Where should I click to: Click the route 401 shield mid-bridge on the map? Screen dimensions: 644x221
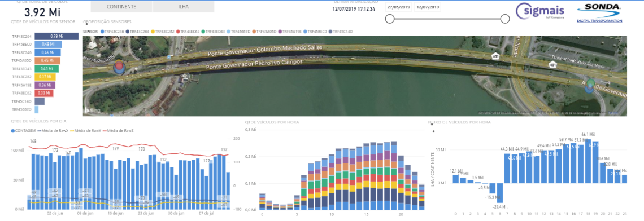[496, 56]
